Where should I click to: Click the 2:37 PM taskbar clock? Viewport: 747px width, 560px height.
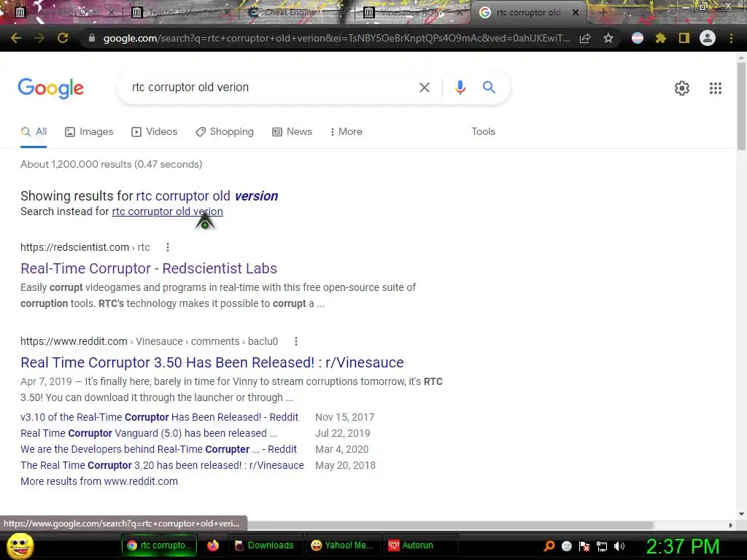pos(682,547)
